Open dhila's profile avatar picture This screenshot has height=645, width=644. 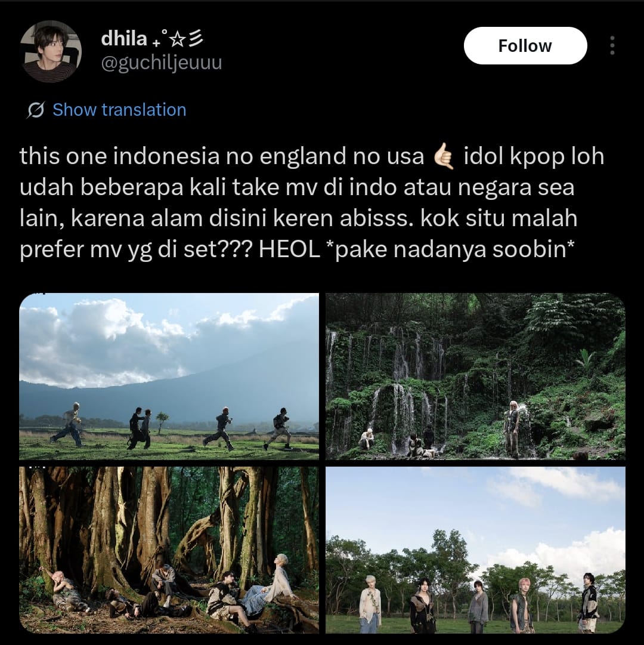51,51
